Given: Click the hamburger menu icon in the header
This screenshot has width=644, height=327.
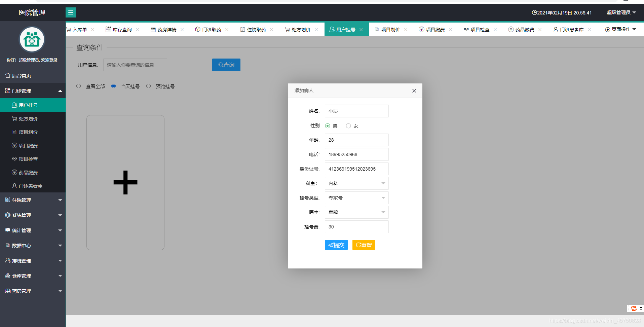Looking at the screenshot, I should pyautogui.click(x=70, y=12).
